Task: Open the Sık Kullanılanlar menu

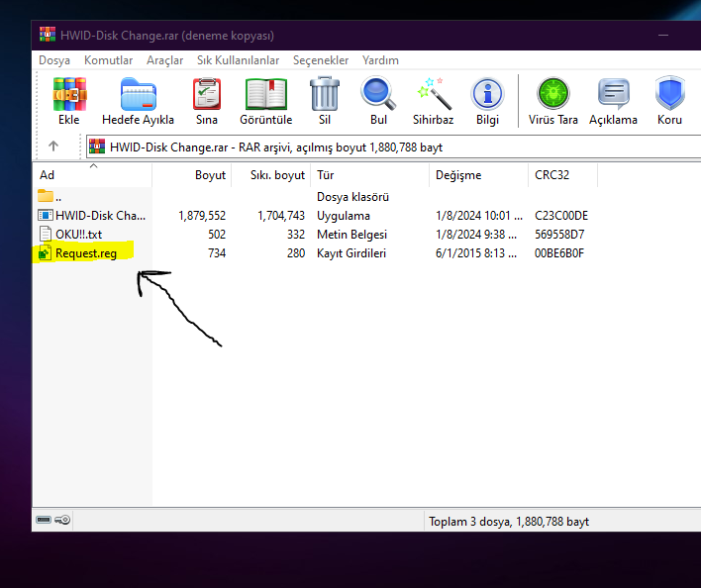Action: click(238, 60)
